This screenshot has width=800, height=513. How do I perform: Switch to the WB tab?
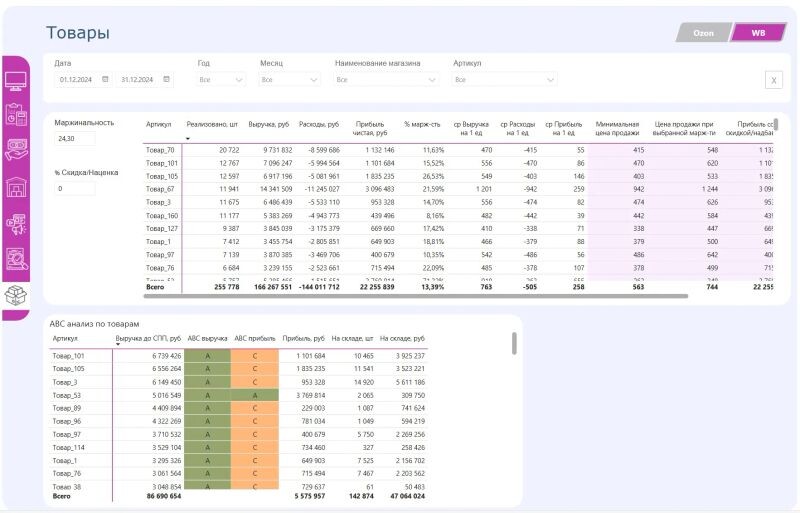758,33
